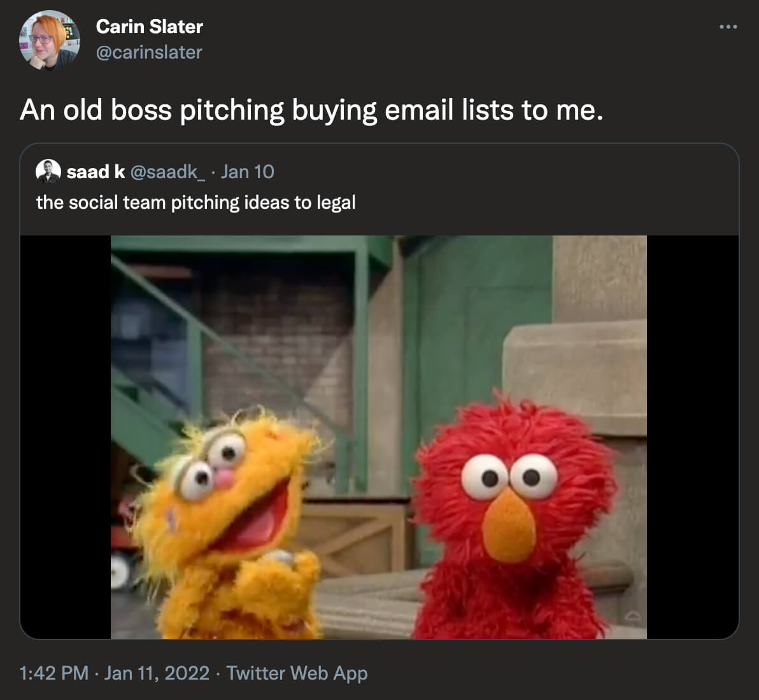Click the quoted tweet text about legal
This screenshot has height=700, width=759.
coord(195,202)
